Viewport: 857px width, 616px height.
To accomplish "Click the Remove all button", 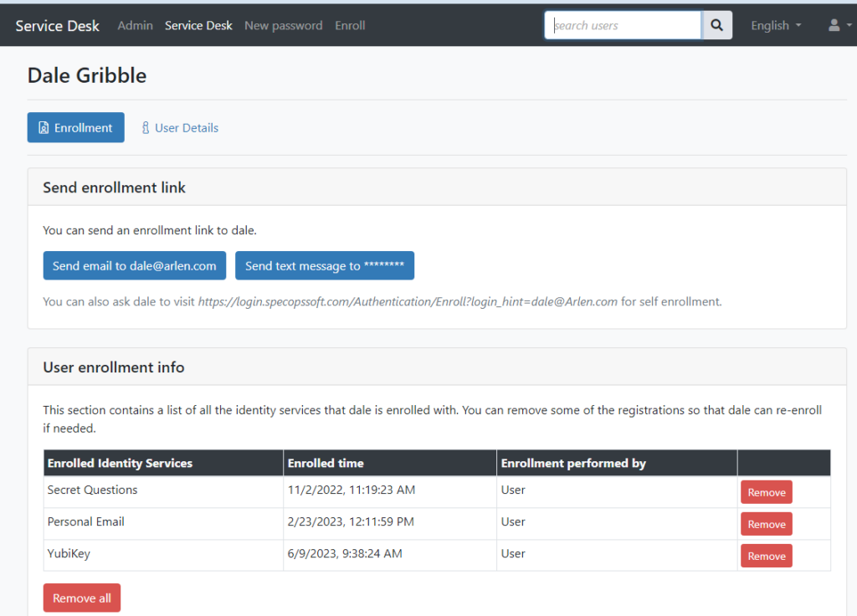I will [82, 598].
